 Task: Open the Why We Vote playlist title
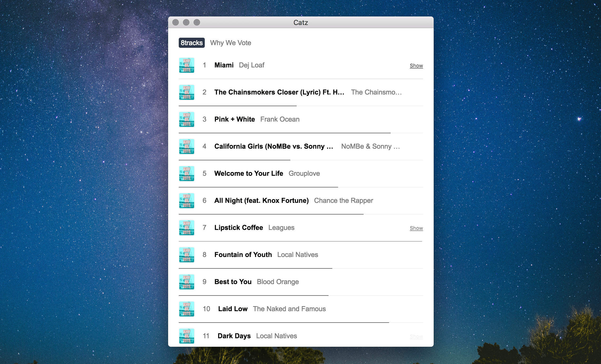tap(231, 43)
